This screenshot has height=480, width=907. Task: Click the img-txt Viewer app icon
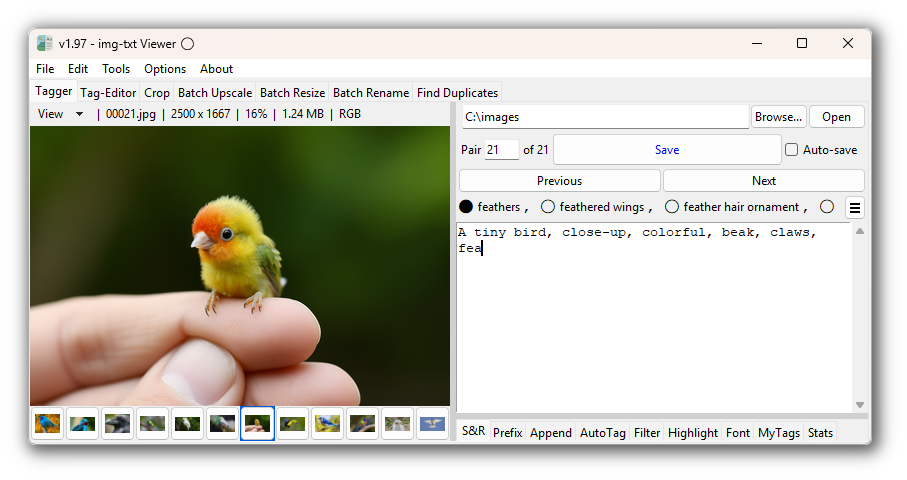[x=45, y=43]
